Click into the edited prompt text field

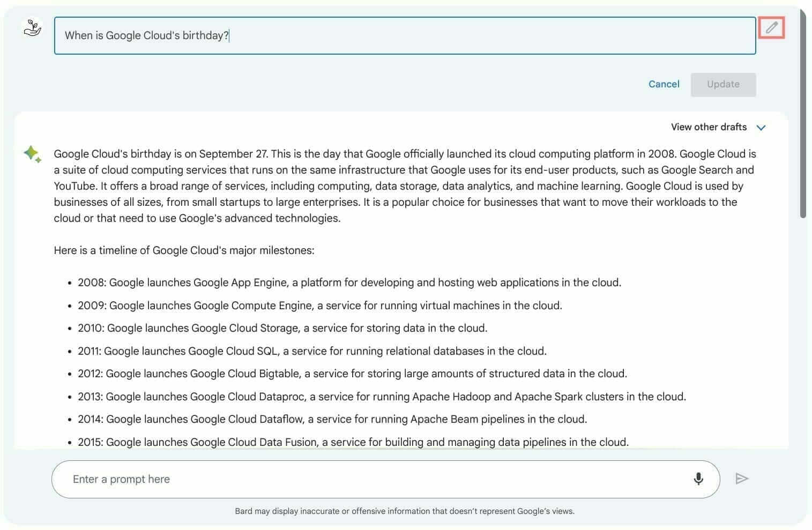tap(405, 36)
